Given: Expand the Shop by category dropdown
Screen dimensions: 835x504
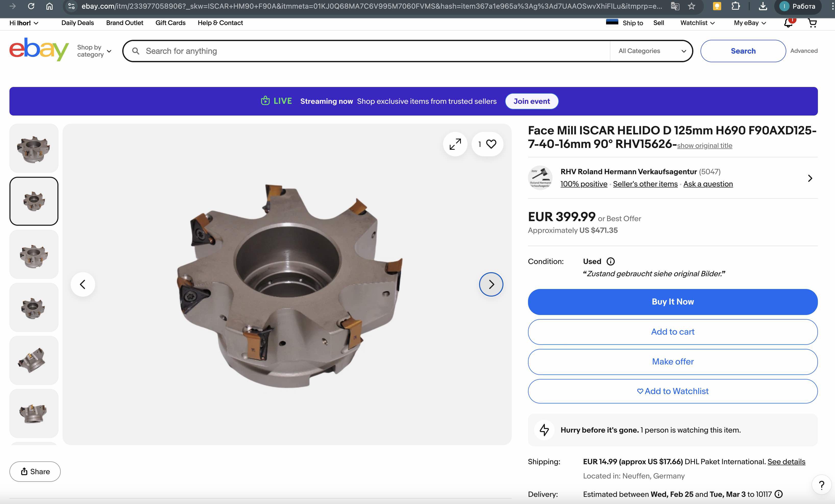Looking at the screenshot, I should (94, 51).
